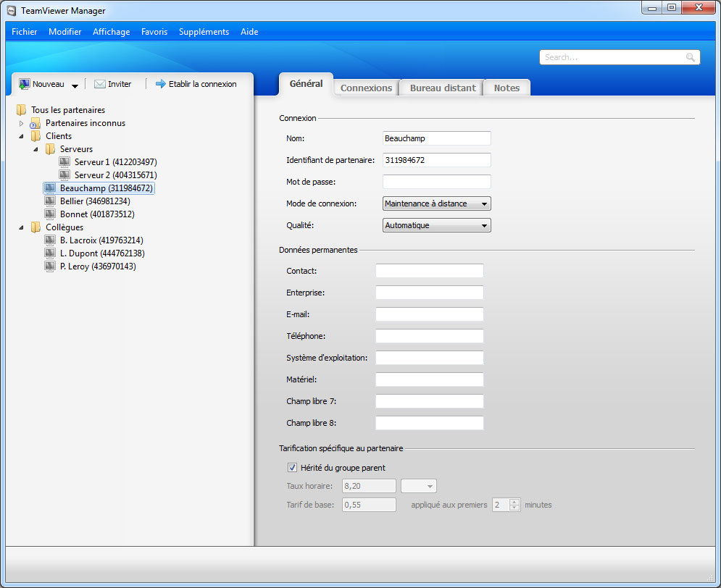This screenshot has height=588, width=721.
Task: Collapse the Clients folder
Action: coord(21,136)
